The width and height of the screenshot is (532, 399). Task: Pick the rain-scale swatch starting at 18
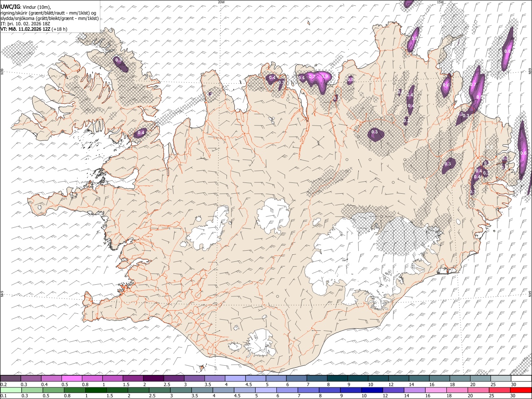[x=457, y=390]
